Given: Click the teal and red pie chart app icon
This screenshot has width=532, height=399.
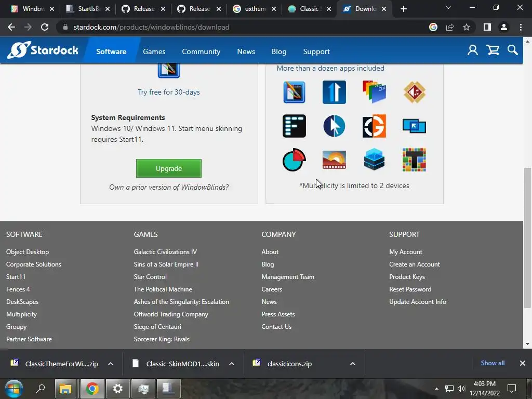Looking at the screenshot, I should [x=294, y=159].
